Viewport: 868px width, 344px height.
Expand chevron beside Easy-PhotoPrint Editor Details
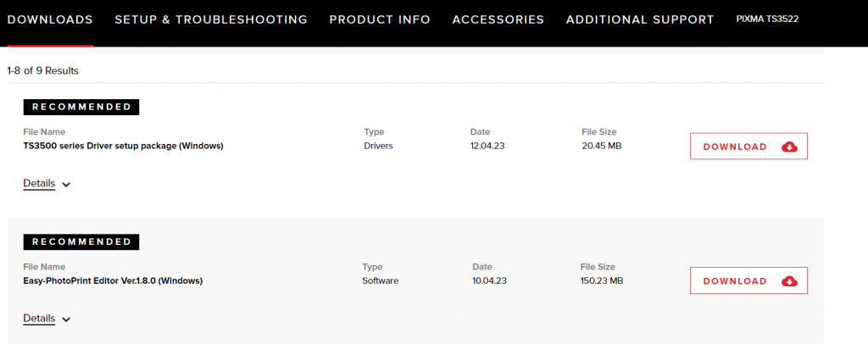[x=66, y=319]
